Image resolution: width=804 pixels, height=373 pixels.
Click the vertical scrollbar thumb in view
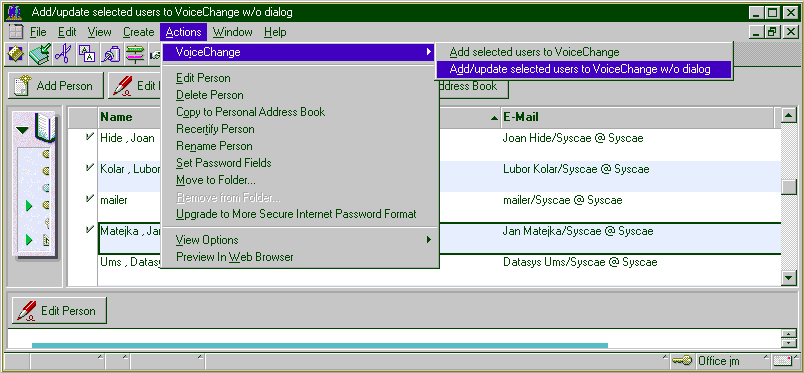789,187
